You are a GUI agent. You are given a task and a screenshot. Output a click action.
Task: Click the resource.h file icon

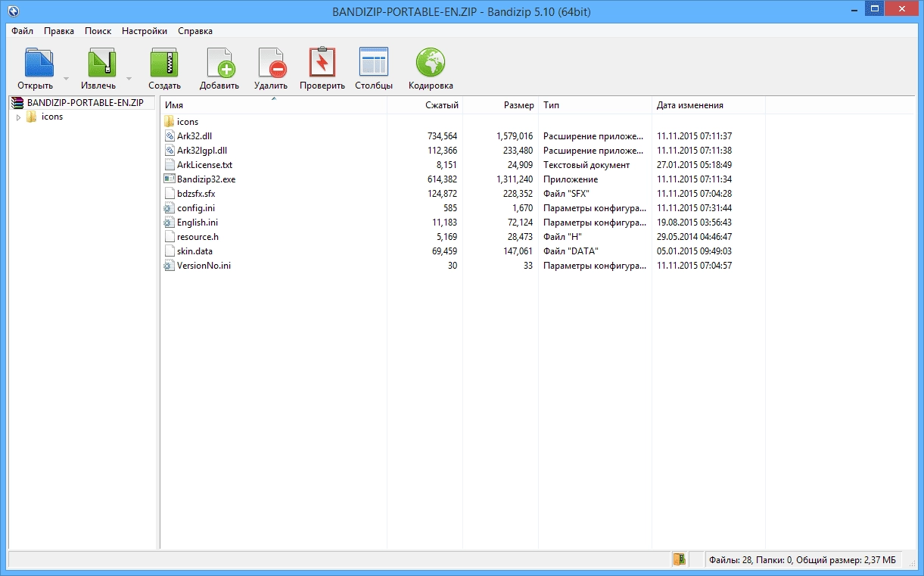coord(170,237)
